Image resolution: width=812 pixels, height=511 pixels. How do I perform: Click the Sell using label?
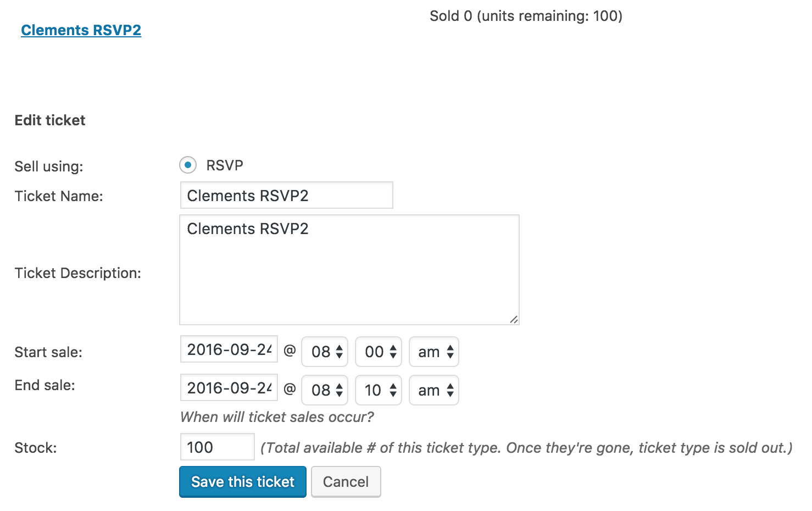pyautogui.click(x=49, y=166)
